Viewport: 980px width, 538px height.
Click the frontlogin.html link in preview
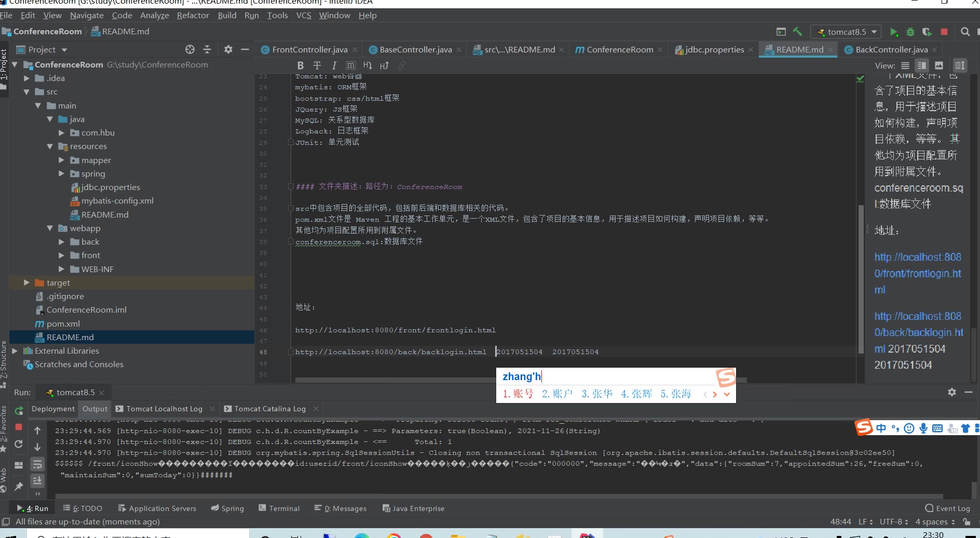[x=918, y=273]
